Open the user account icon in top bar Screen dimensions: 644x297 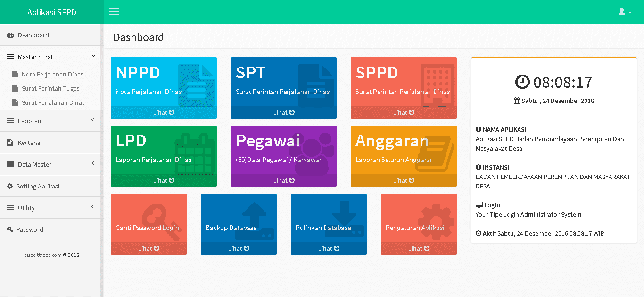622,11
